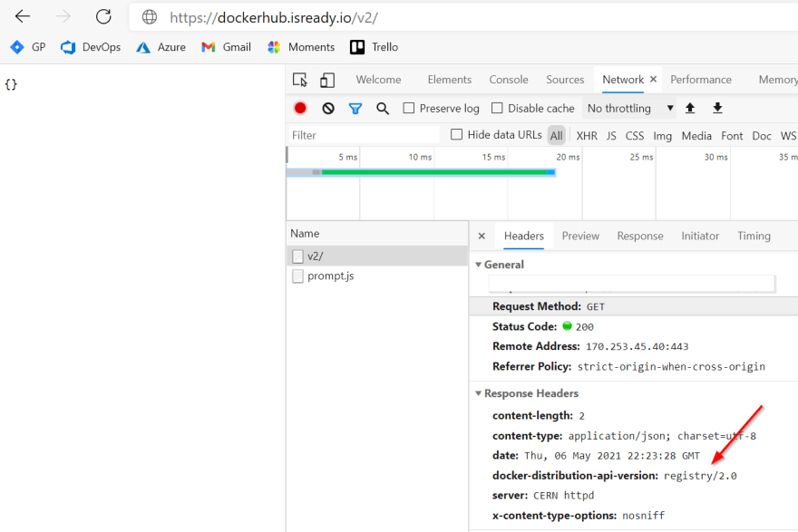Toggle device emulation icon
798x532 pixels.
coord(327,80)
